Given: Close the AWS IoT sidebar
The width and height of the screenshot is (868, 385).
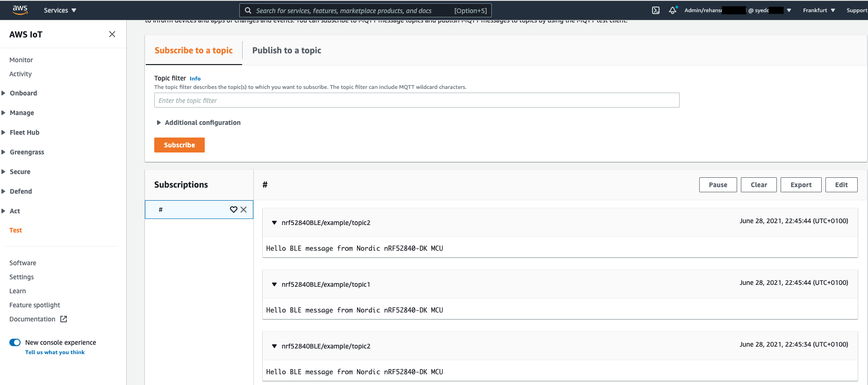Looking at the screenshot, I should (112, 34).
